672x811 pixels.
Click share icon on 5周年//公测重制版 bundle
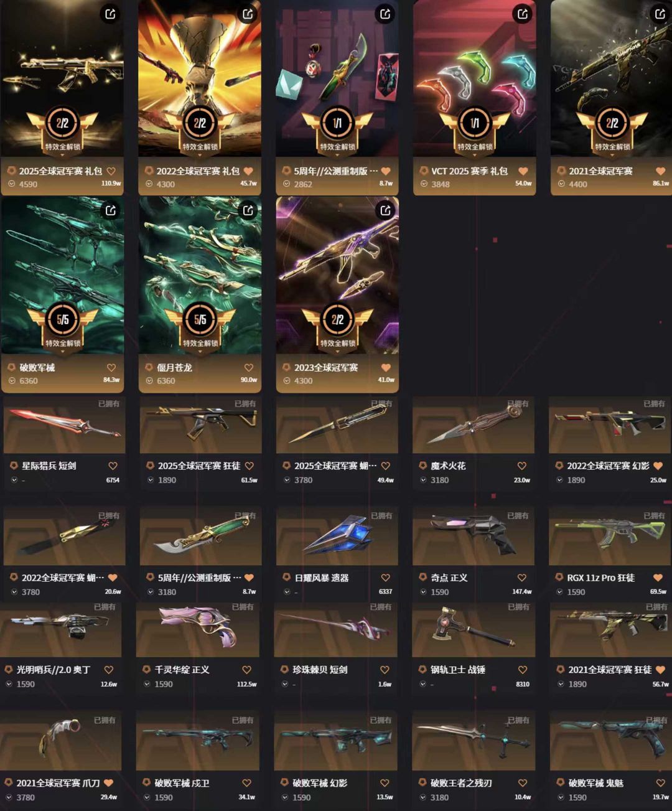coord(385,14)
